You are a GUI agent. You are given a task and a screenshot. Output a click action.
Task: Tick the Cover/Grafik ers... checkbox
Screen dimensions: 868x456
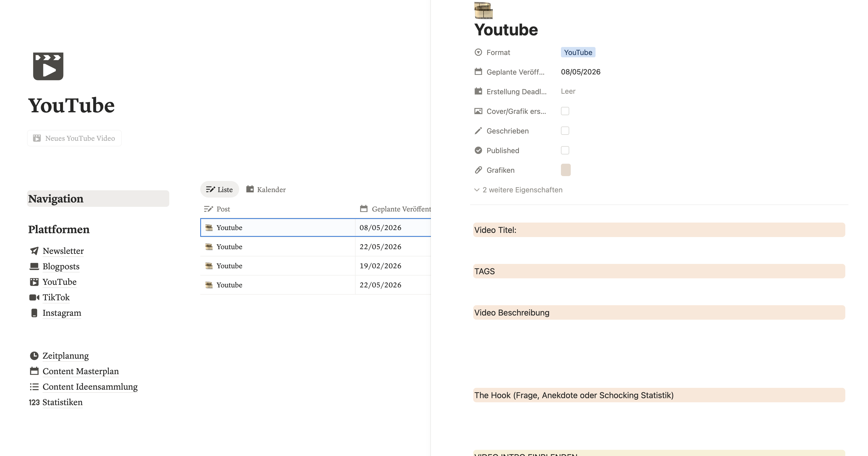click(565, 111)
